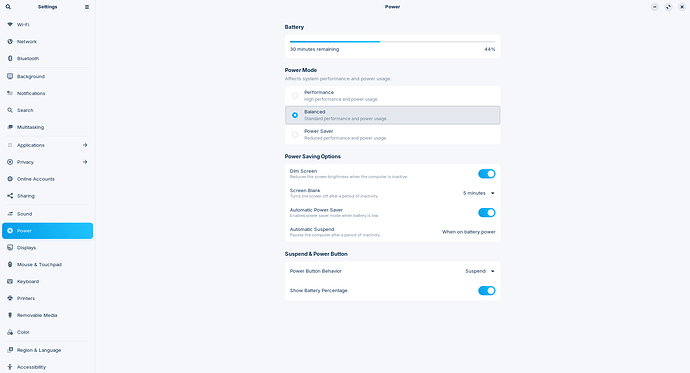
Task: Click the Wi-Fi icon in sidebar
Action: point(10,25)
